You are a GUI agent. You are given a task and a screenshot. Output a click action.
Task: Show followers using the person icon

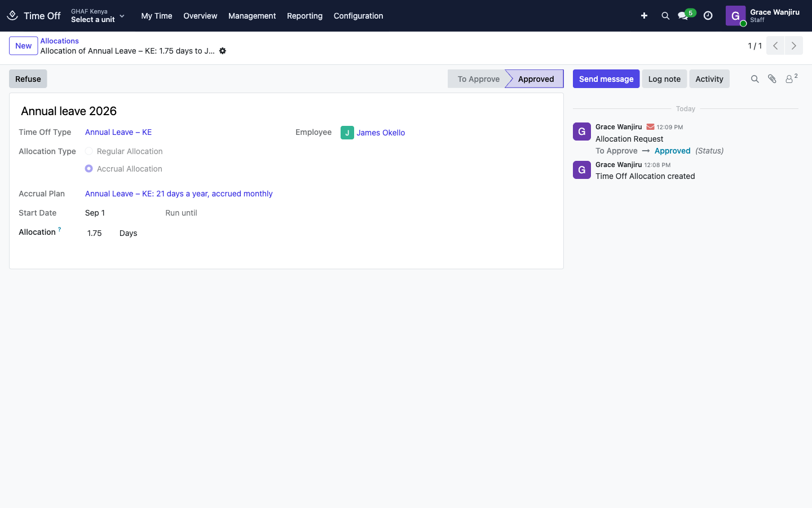(791, 78)
